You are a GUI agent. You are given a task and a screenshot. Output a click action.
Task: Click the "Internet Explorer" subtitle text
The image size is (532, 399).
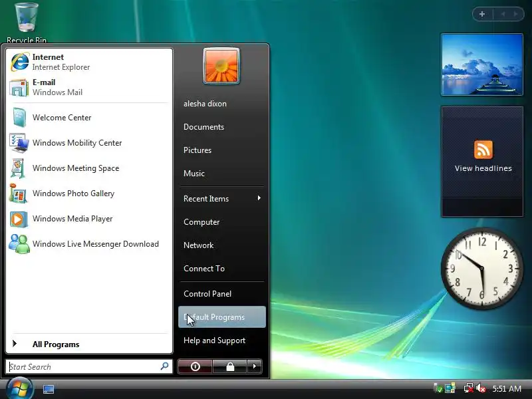click(x=61, y=67)
